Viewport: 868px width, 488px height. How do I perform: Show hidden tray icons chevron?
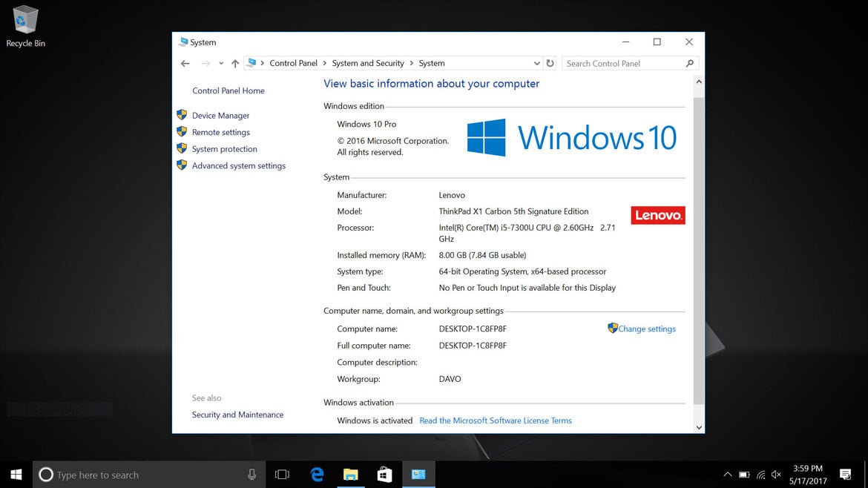coord(727,475)
